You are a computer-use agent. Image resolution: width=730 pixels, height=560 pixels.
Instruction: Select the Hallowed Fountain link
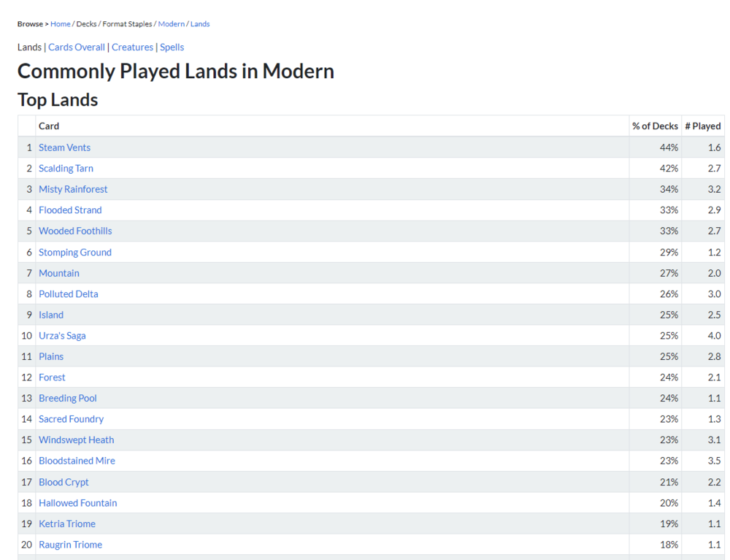[77, 503]
